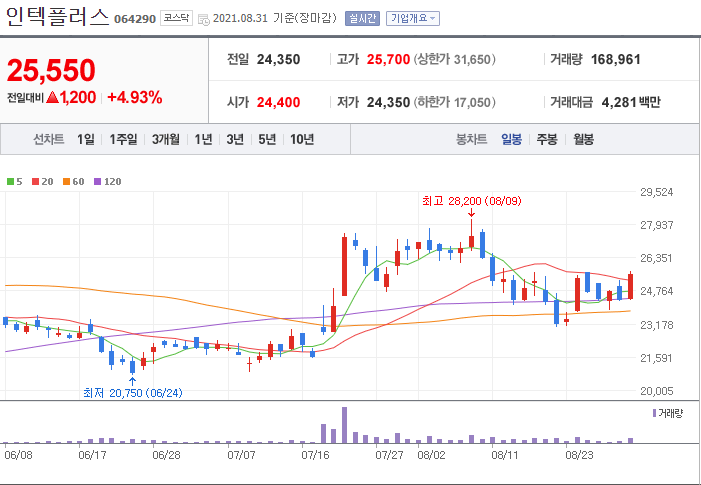Click the stock name 인텍플러스
This screenshot has width=701, height=485.
(57, 17)
